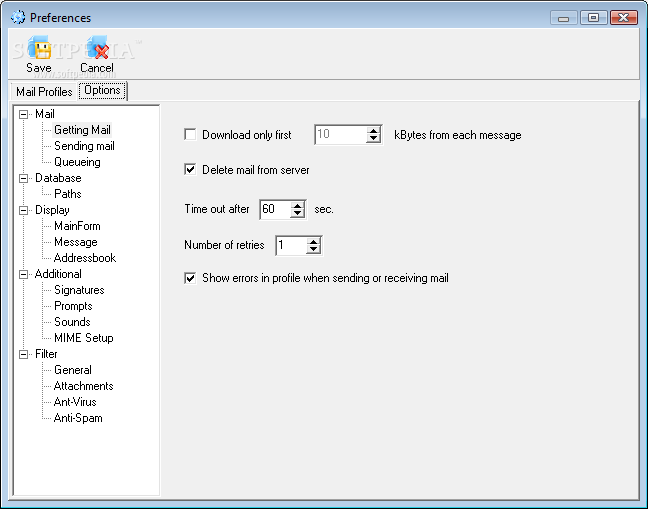Close the Preferences window
Screen dimensions: 648x509
coord(624,18)
